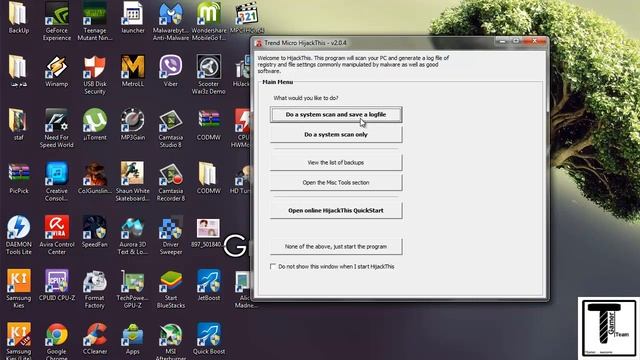Select Camtasia Recorder 8 icon
This screenshot has height=360, width=640.
(171, 182)
